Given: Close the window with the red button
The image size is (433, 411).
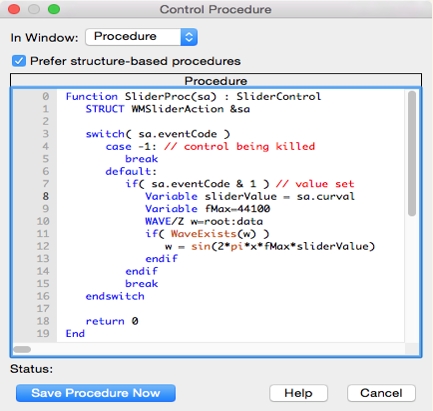Looking at the screenshot, I should pos(14,9).
